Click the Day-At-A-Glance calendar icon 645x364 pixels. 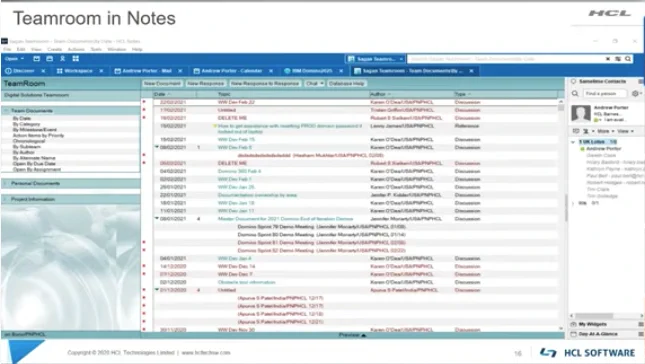(x=573, y=334)
